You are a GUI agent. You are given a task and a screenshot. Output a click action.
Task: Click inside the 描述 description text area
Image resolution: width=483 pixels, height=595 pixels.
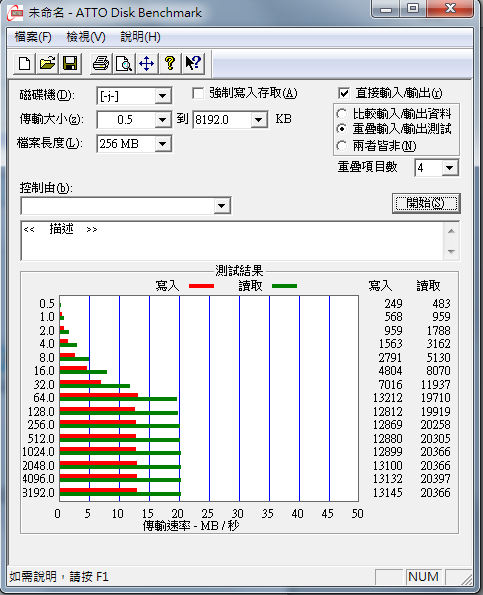tap(232, 241)
